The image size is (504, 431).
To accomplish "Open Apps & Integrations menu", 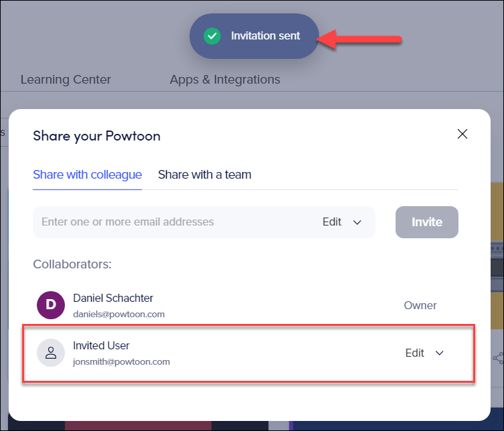I will [x=225, y=80].
